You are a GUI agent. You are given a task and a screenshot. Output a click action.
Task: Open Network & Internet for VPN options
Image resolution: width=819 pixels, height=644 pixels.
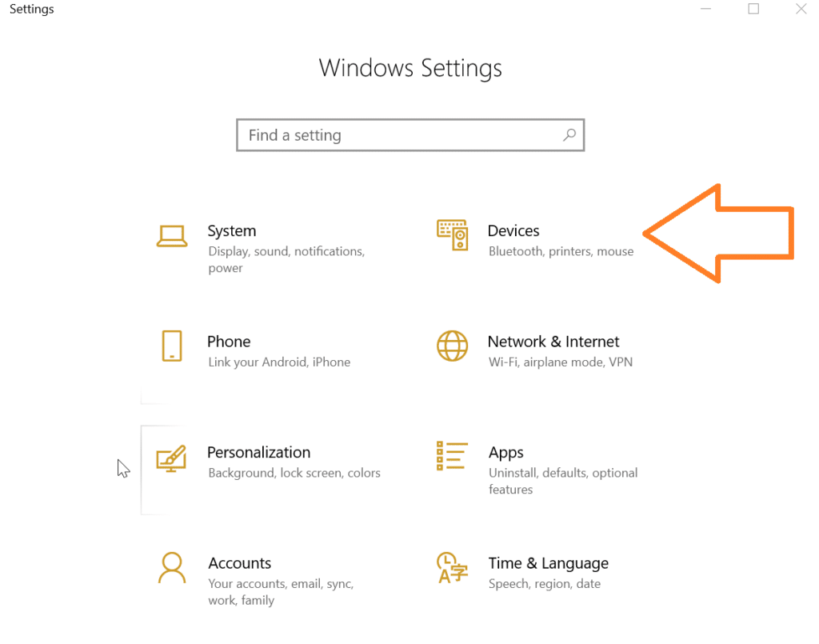[x=553, y=341]
